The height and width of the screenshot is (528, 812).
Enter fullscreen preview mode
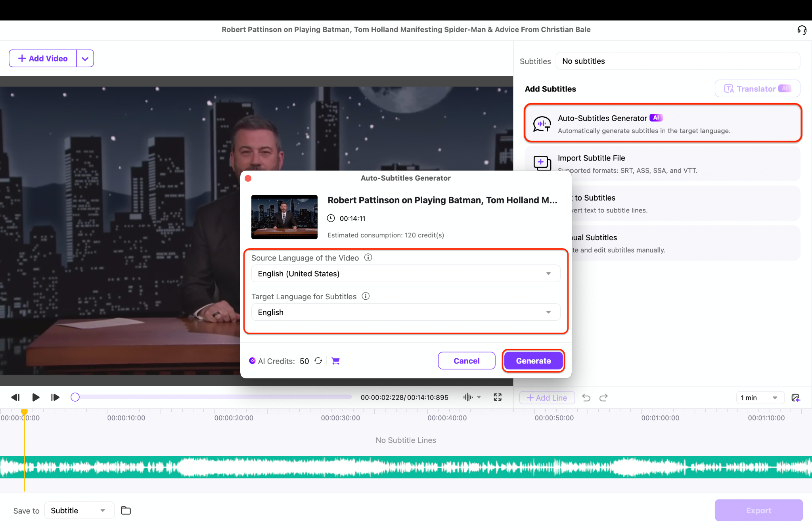coord(498,397)
